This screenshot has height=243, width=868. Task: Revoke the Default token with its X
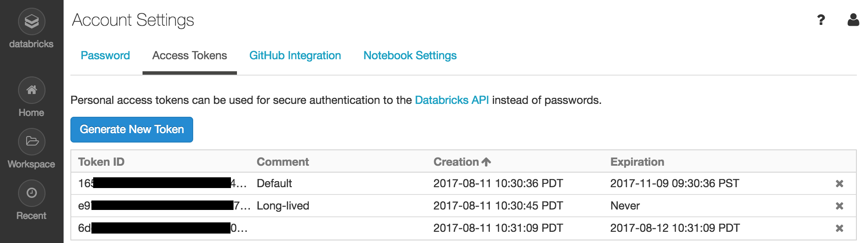click(x=839, y=184)
